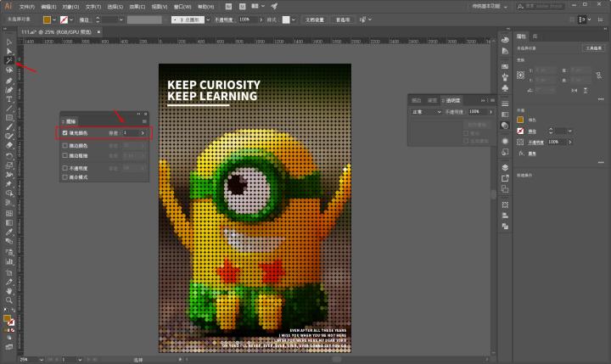Viewport: 611px width, 364px height.
Task: Select the Eyedropper tool
Action: coord(8,232)
